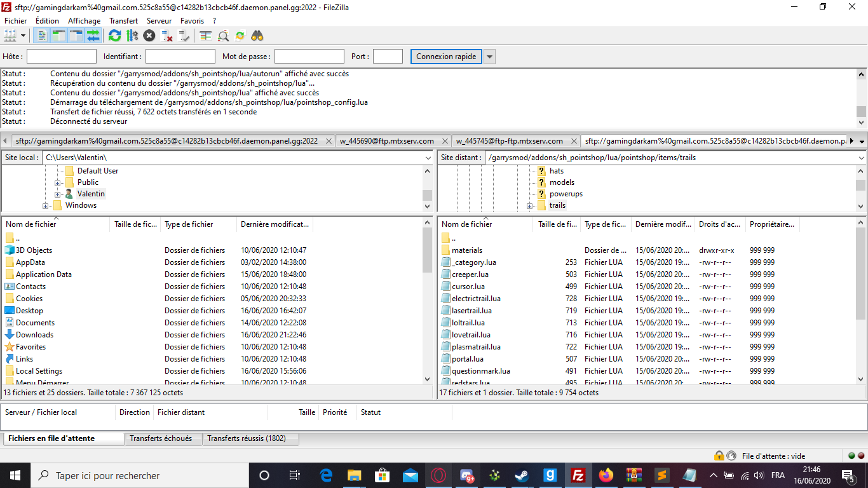Disconnect from the visible server
868x488 pixels.
(x=166, y=36)
